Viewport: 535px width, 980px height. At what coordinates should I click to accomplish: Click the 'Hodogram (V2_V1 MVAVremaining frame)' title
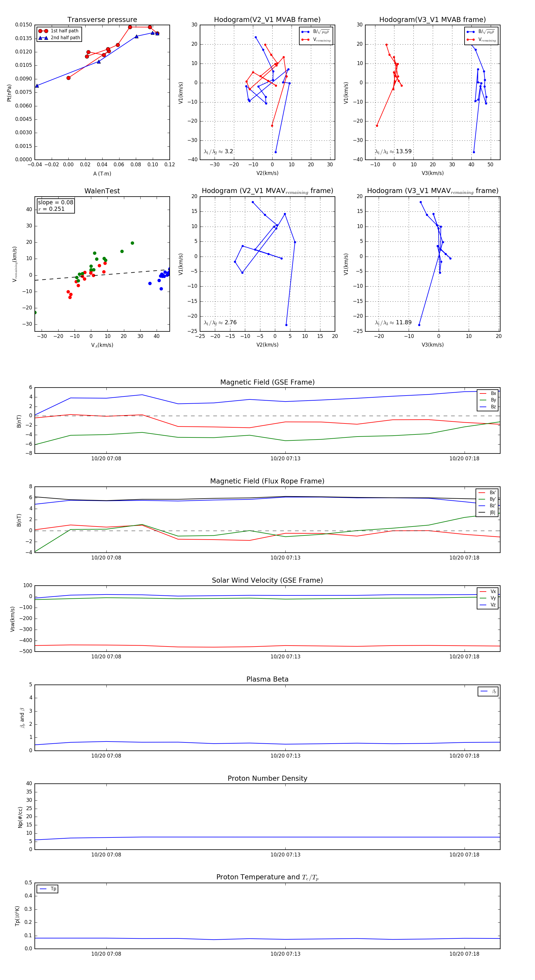point(267,191)
